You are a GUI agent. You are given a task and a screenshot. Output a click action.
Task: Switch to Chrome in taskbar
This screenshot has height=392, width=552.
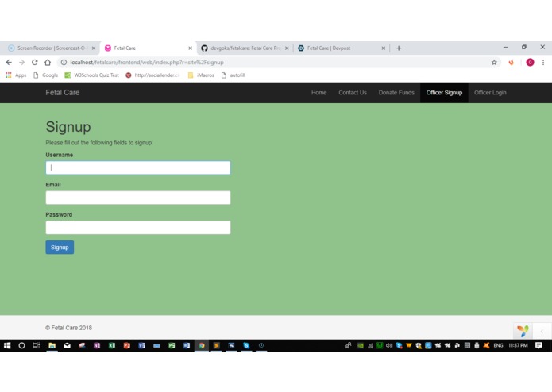(x=202, y=346)
